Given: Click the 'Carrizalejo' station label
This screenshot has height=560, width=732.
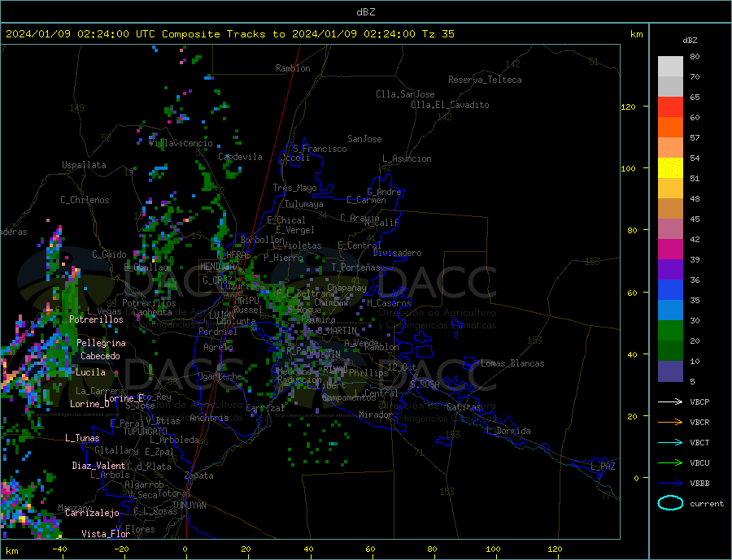Looking at the screenshot, I should [92, 513].
